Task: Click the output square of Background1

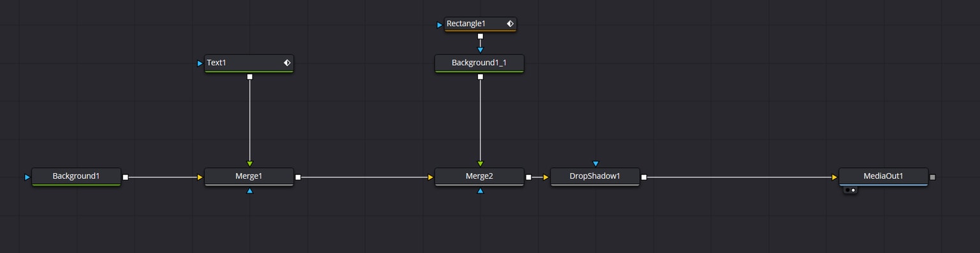Action: [125, 177]
